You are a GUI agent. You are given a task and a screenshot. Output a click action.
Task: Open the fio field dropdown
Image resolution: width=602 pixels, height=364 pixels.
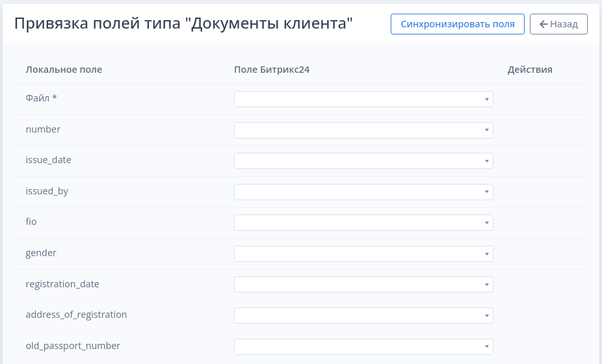click(x=363, y=222)
